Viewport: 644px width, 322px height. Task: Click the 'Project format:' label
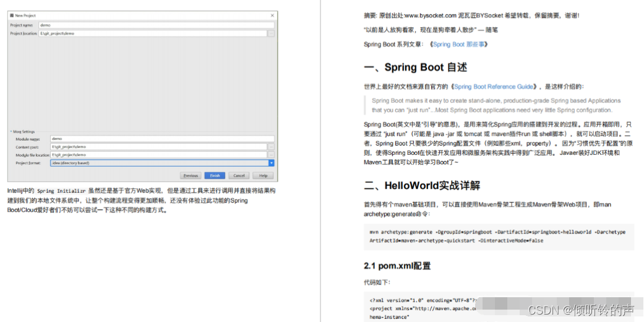coord(28,163)
